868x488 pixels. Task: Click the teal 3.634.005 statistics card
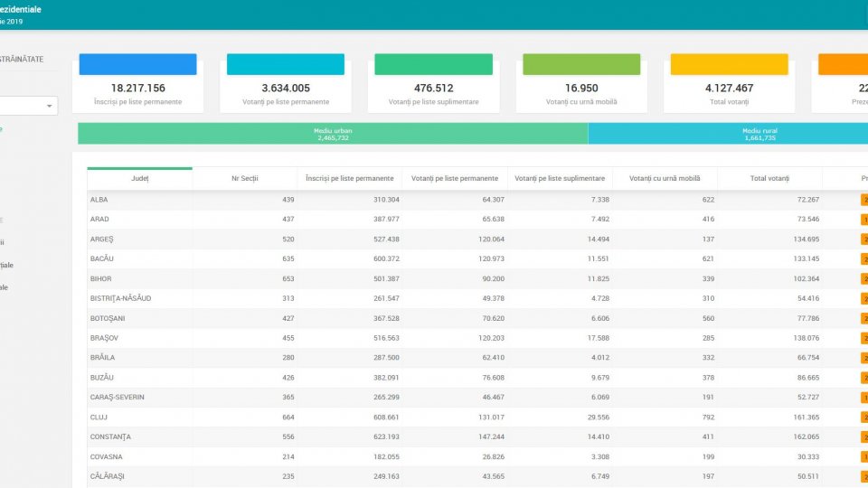285,82
